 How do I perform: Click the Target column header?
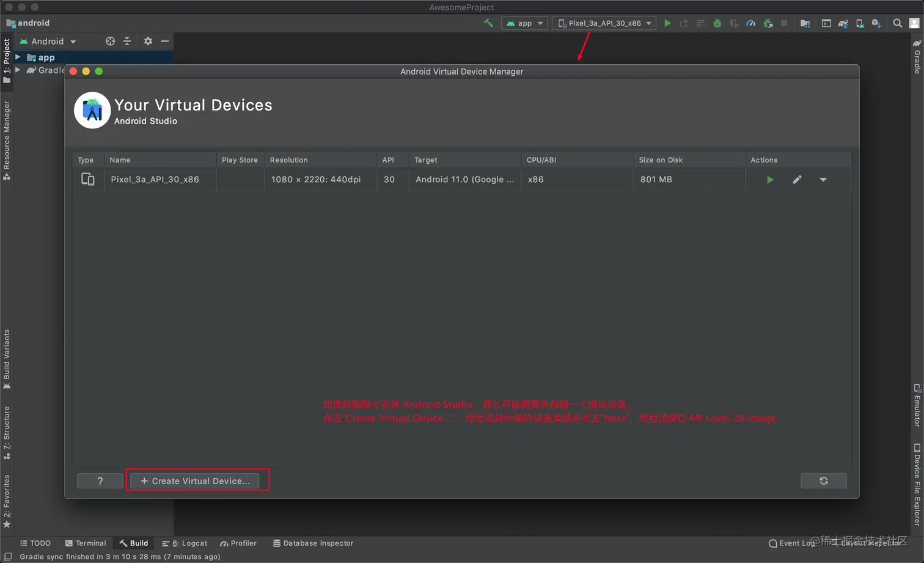[465, 160]
